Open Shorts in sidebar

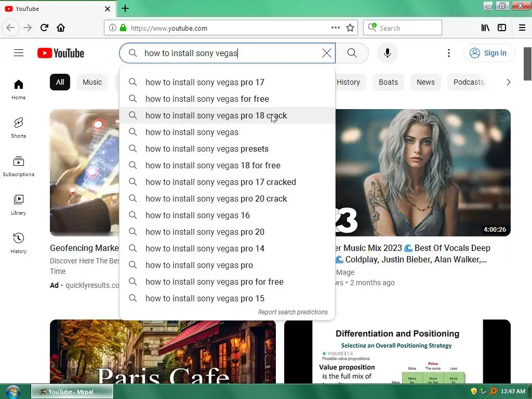coord(19,128)
